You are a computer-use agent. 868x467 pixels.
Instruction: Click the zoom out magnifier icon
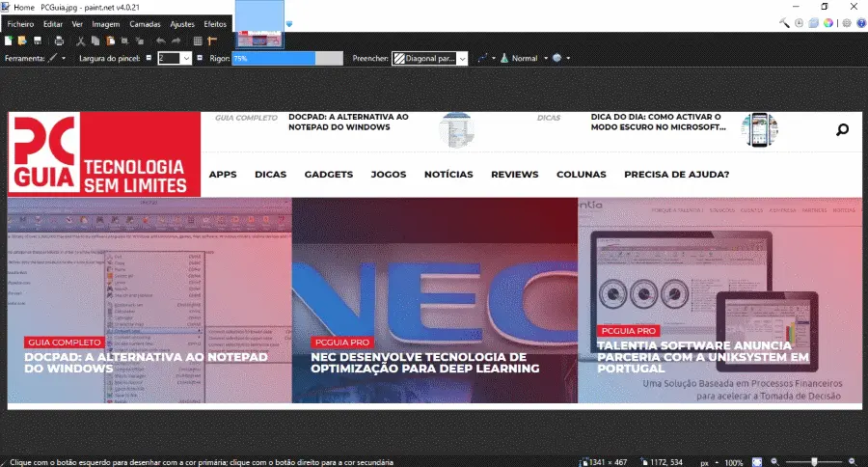point(774,462)
